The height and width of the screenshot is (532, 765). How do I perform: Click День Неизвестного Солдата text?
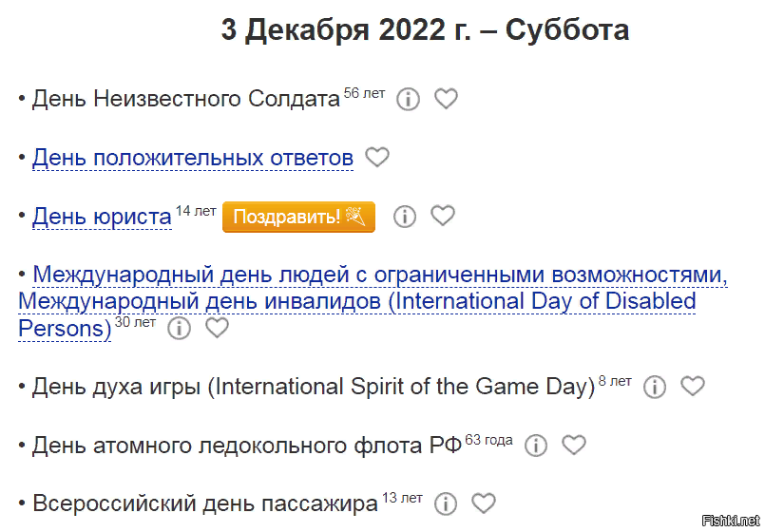185,99
